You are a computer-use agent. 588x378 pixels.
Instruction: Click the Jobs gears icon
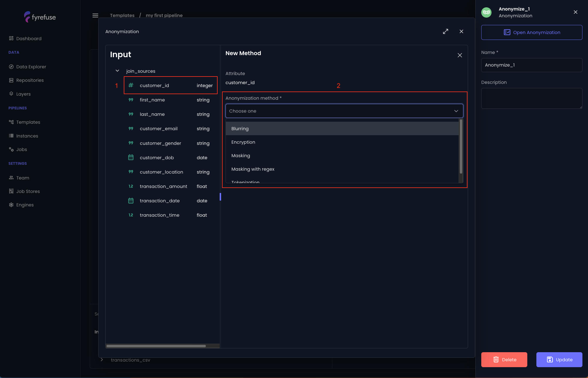click(11, 149)
